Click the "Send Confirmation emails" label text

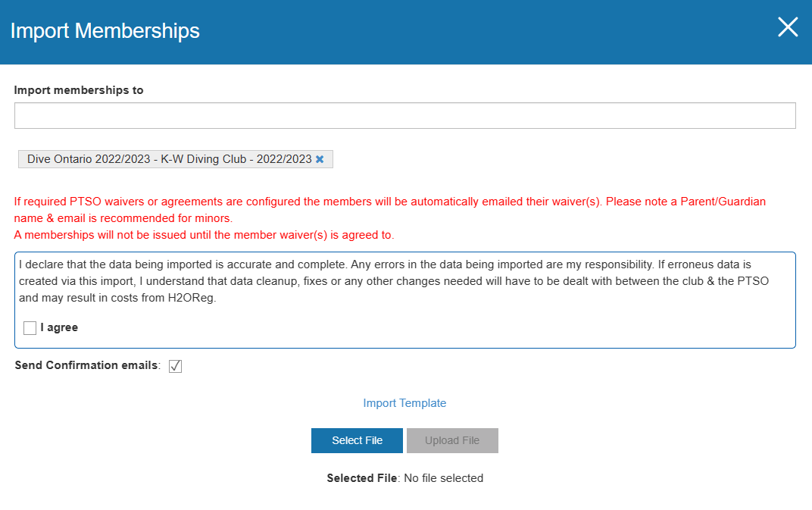click(87, 365)
